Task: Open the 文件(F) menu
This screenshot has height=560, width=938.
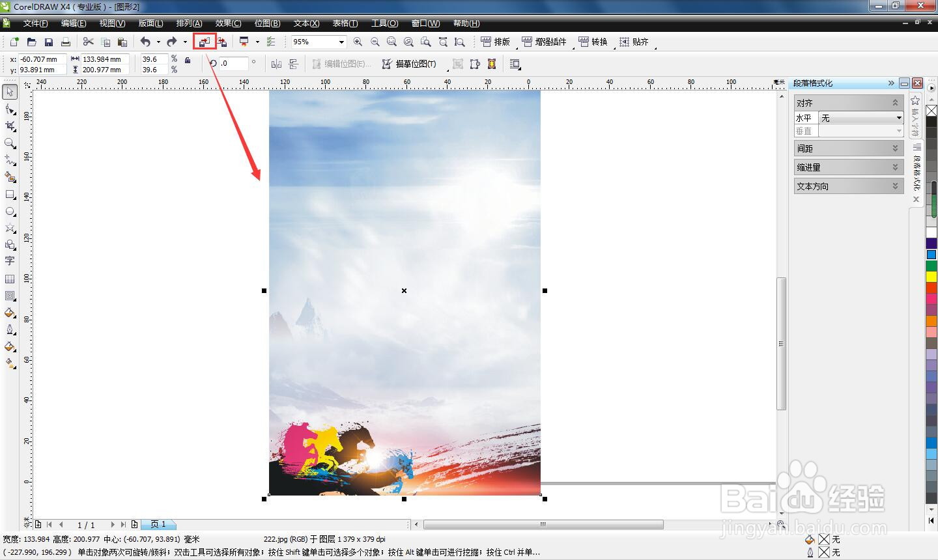Action: (x=35, y=23)
